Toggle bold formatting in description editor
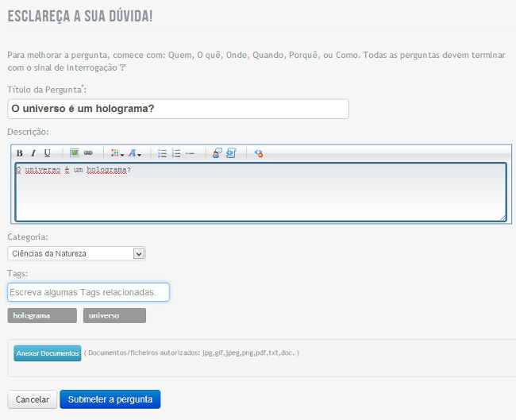Image resolution: width=516 pixels, height=420 pixels. coord(19,153)
